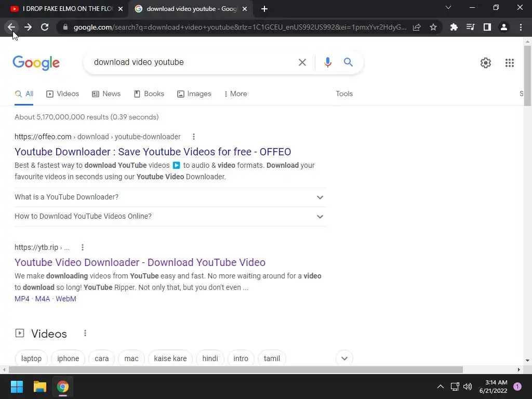The height and width of the screenshot is (399, 532).
Task: Open Chrome extensions puzzle icon
Action: coord(454,27)
